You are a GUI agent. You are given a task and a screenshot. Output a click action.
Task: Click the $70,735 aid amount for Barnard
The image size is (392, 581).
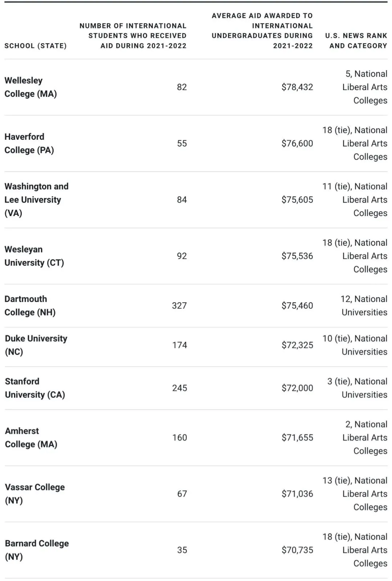click(297, 550)
